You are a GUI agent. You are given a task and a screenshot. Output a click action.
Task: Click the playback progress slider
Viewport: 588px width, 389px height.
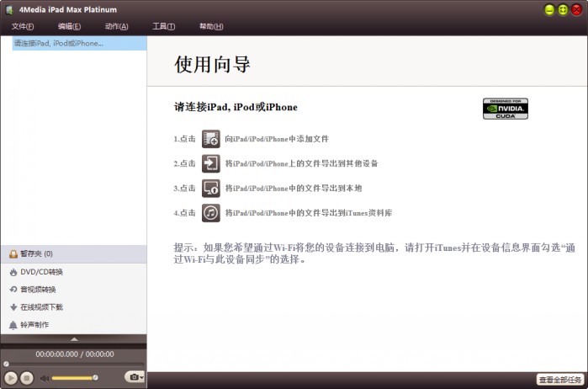74,364
